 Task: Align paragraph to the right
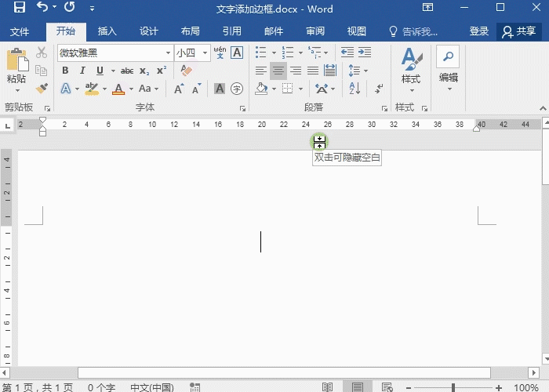pos(296,71)
